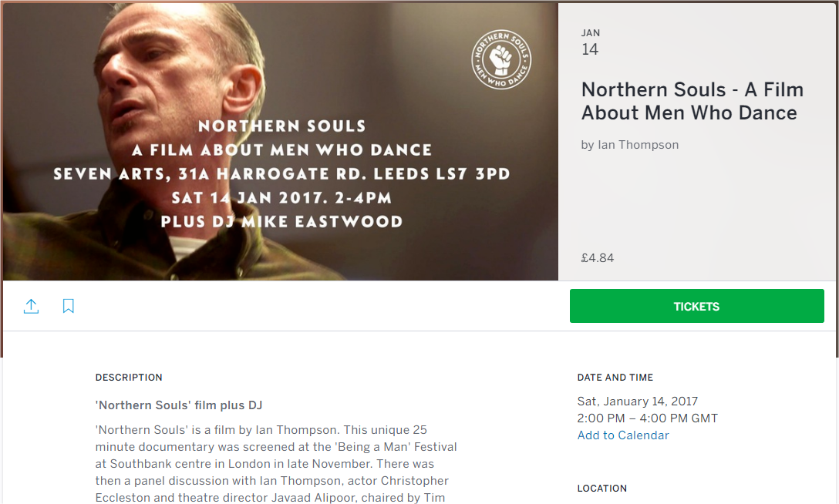Click the JAN 14 date badge
The width and height of the screenshot is (839, 504).
[x=591, y=42]
